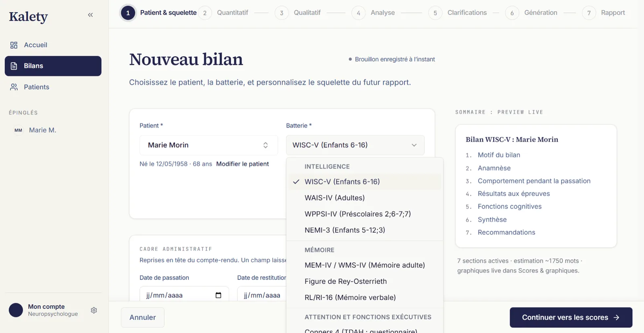Open Accueil via the grid icon

click(x=14, y=45)
